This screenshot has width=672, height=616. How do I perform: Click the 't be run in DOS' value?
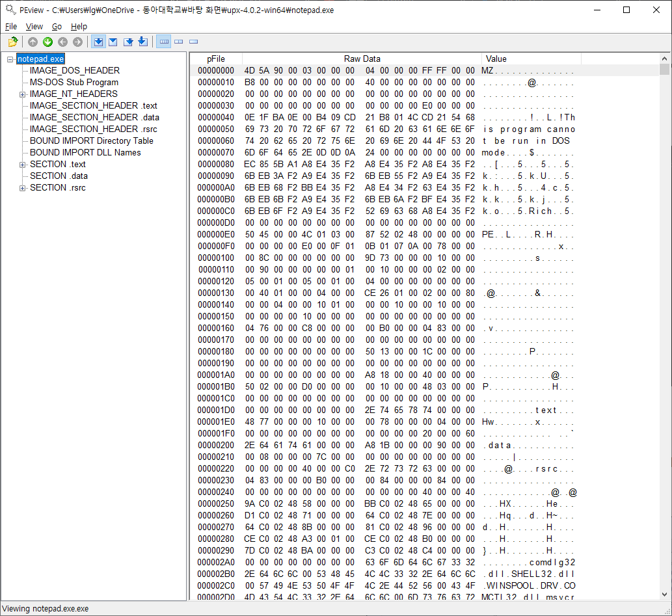[x=526, y=141]
